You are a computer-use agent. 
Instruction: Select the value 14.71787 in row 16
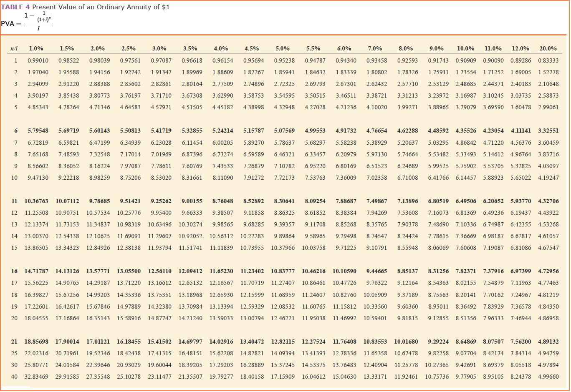[36, 271]
